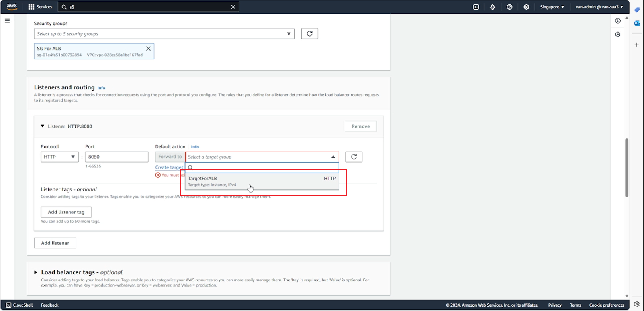Open the Services grid menu
Viewport: 644px width, 311px height.
(40, 7)
